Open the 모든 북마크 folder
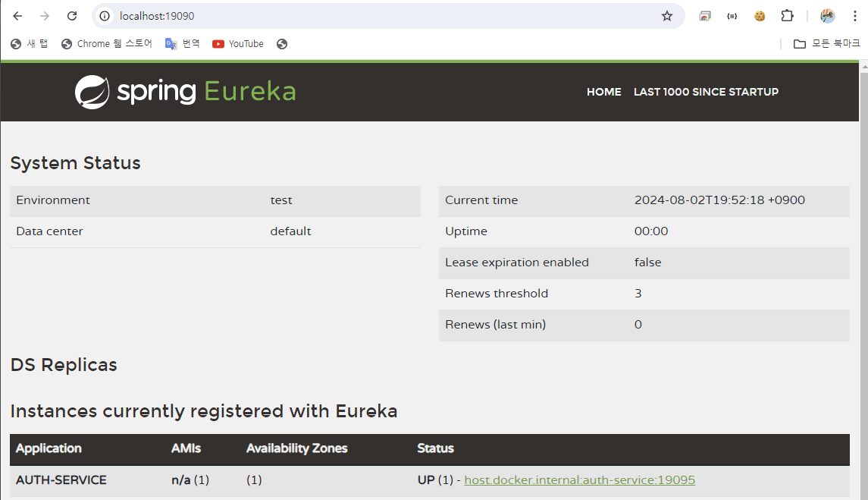 pyautogui.click(x=827, y=44)
